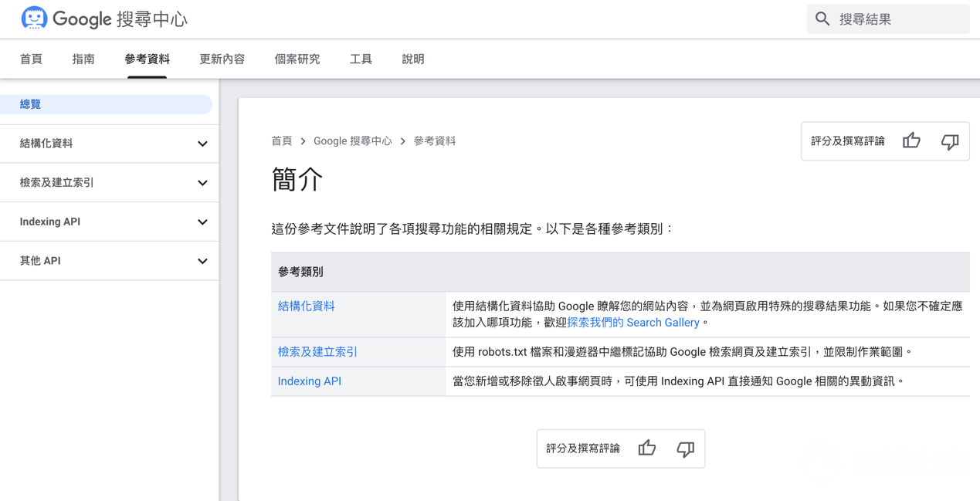
Task: Click the magnifying glass search icon
Action: [x=822, y=19]
